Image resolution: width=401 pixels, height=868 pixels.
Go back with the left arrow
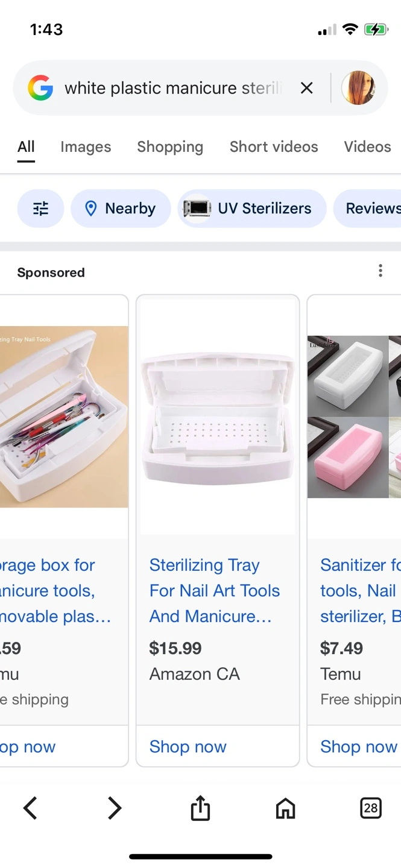[30, 808]
